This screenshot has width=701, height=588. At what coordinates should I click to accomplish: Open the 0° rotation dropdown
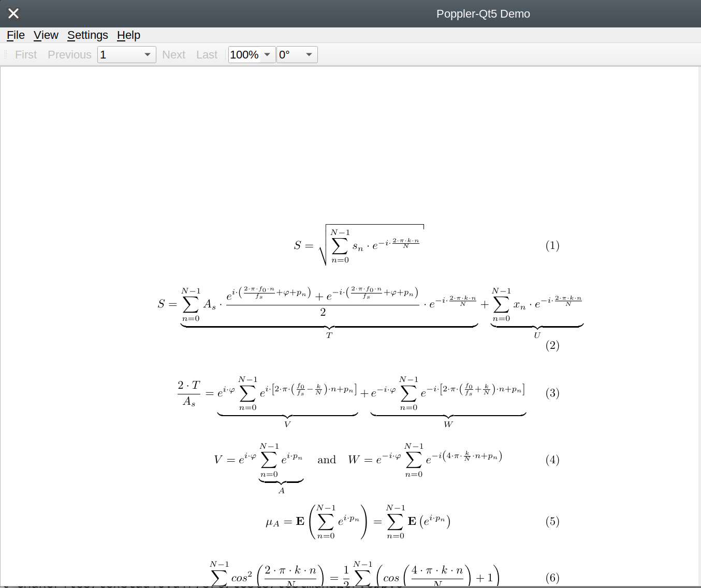(297, 54)
